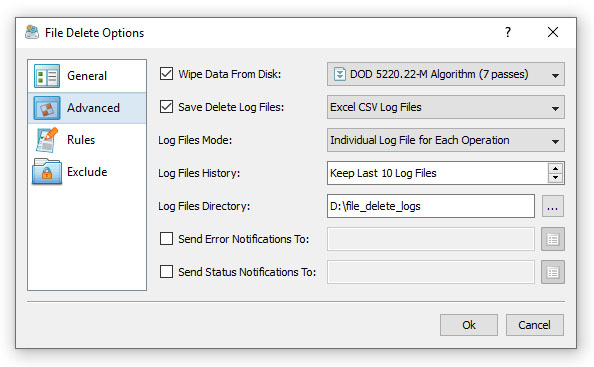Select the Advanced label
594x367 pixels.
tap(93, 108)
